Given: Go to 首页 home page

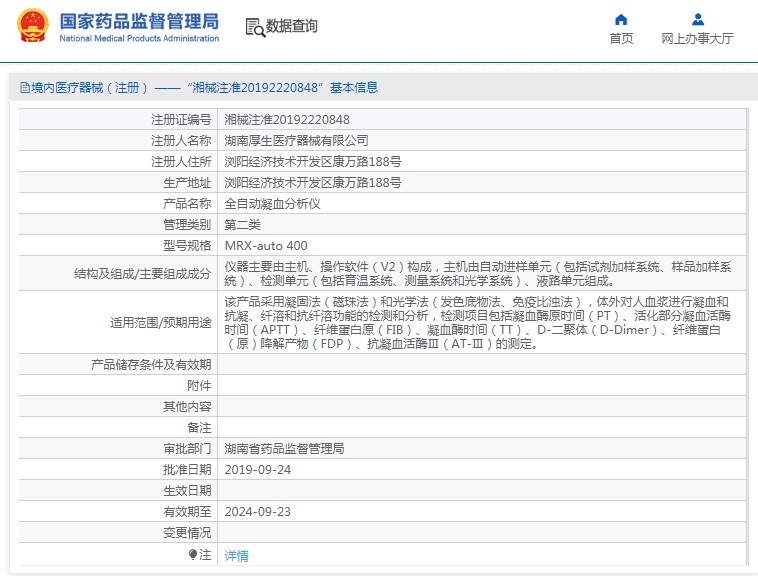Looking at the screenshot, I should click(x=621, y=38).
